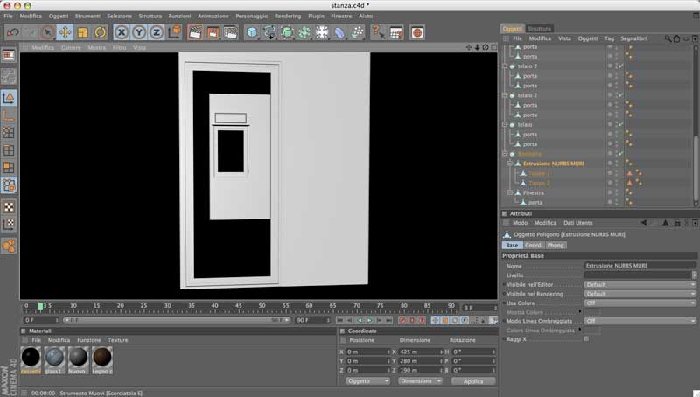Toggle the Z axis lock icon
The width and height of the screenshot is (700, 397).
click(156, 32)
